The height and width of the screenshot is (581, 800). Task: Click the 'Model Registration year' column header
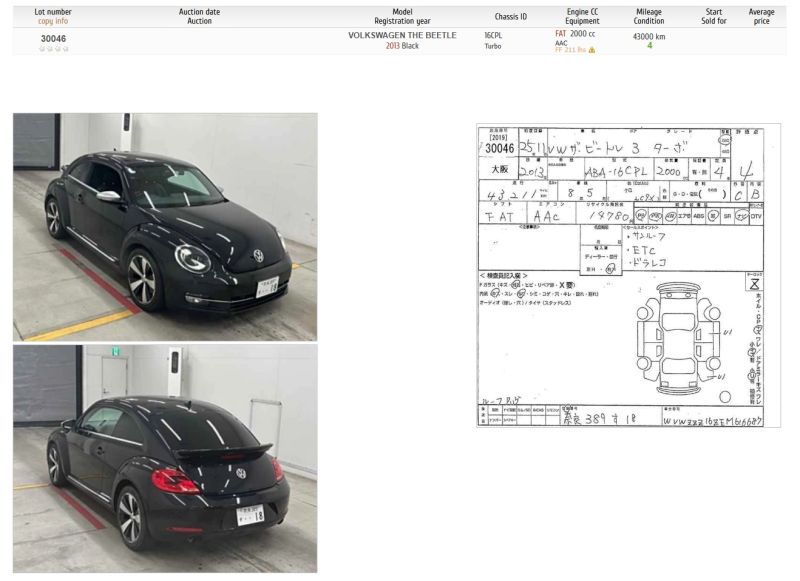click(402, 16)
